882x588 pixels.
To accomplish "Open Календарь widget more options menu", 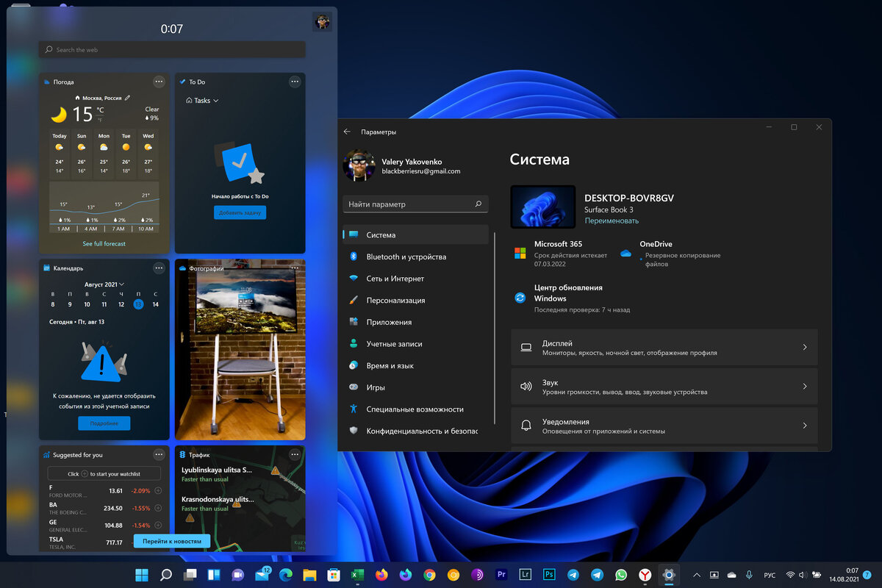I will click(x=159, y=268).
